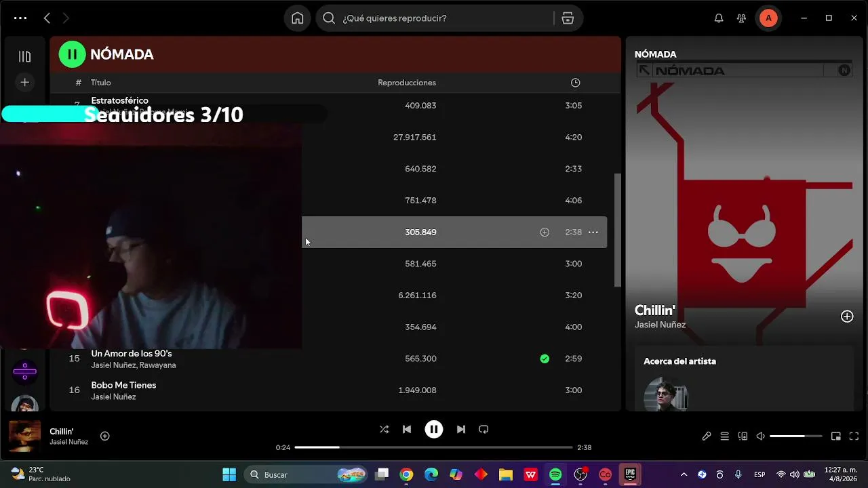Add the 305.849 plays track to Liked Songs
This screenshot has width=868, height=488.
coord(545,232)
